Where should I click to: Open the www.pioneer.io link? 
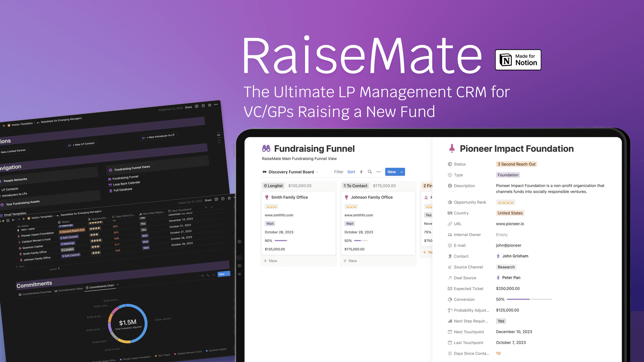[x=510, y=224]
